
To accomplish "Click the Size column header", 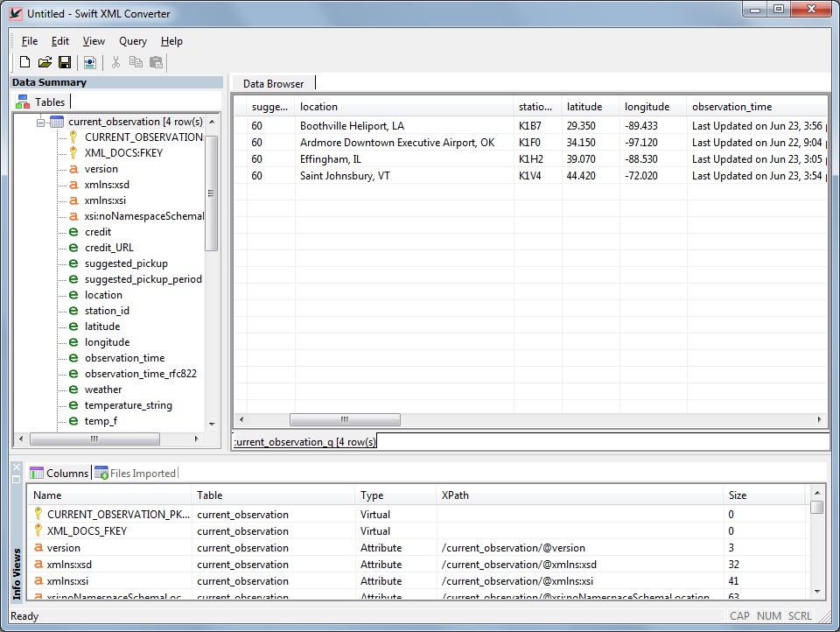I will pyautogui.click(x=764, y=495).
